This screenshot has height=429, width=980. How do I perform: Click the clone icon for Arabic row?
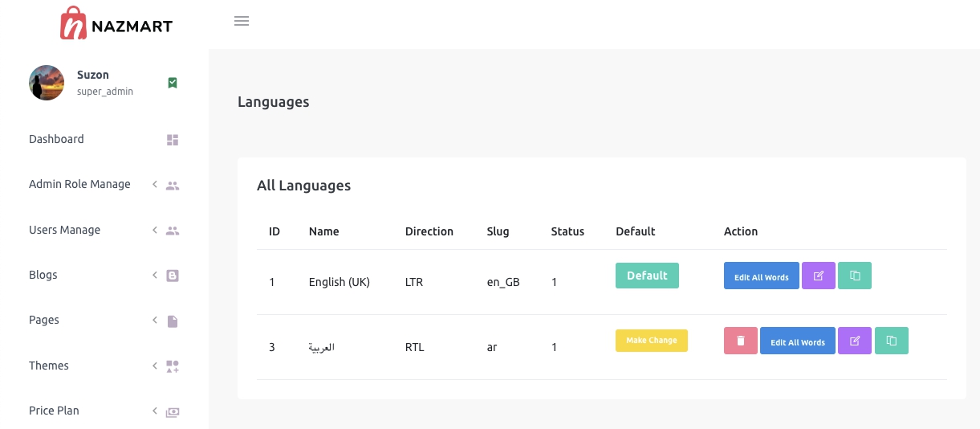click(x=891, y=341)
